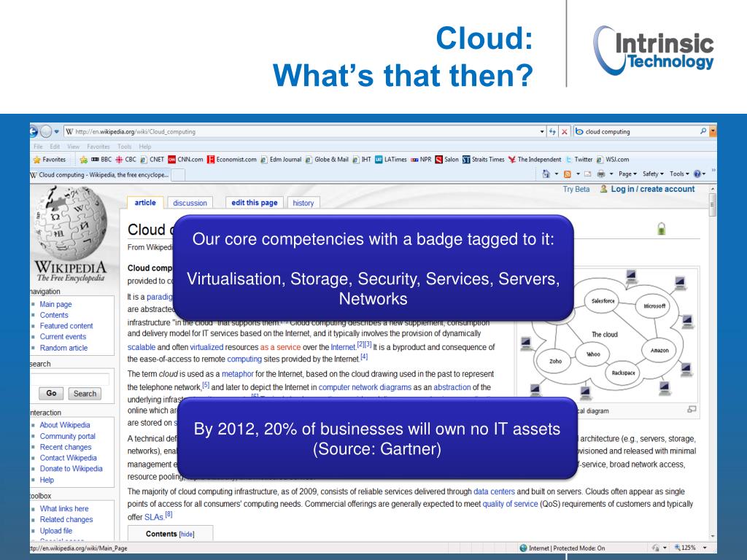
Task: Open the Globe & Mail favorite link
Action: (327, 160)
